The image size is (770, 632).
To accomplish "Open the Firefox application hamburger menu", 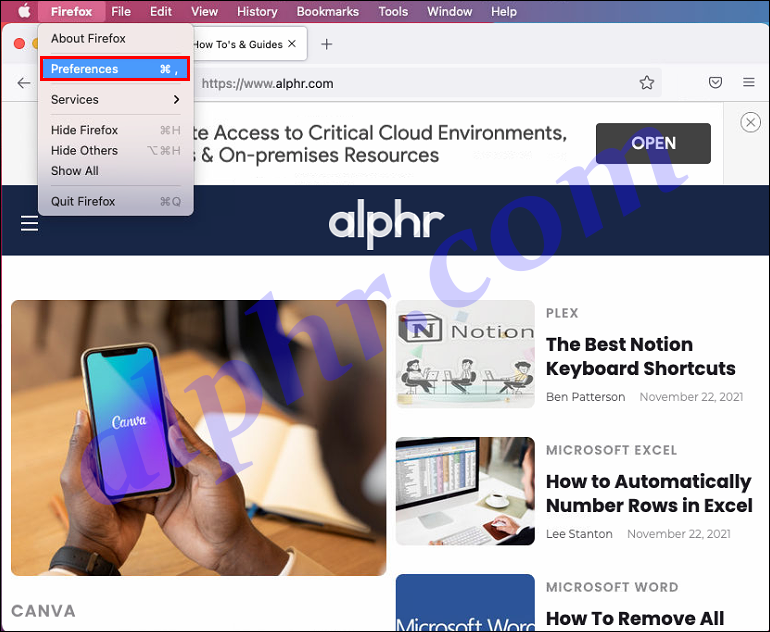I will click(x=748, y=82).
